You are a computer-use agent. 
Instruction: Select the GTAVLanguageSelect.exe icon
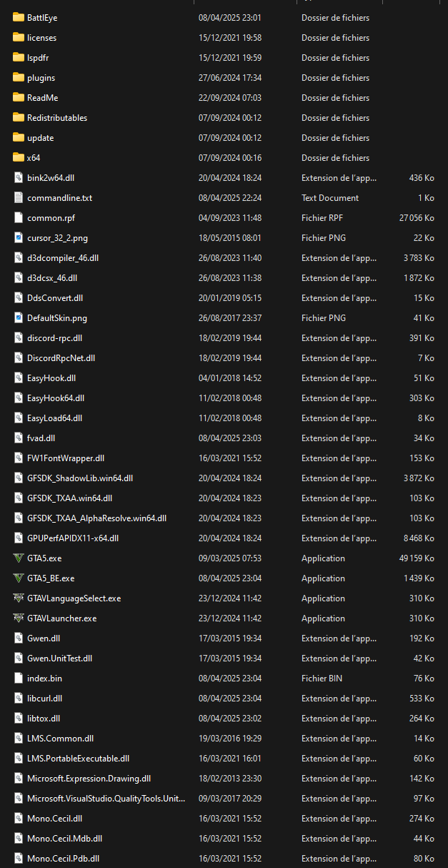click(x=19, y=598)
